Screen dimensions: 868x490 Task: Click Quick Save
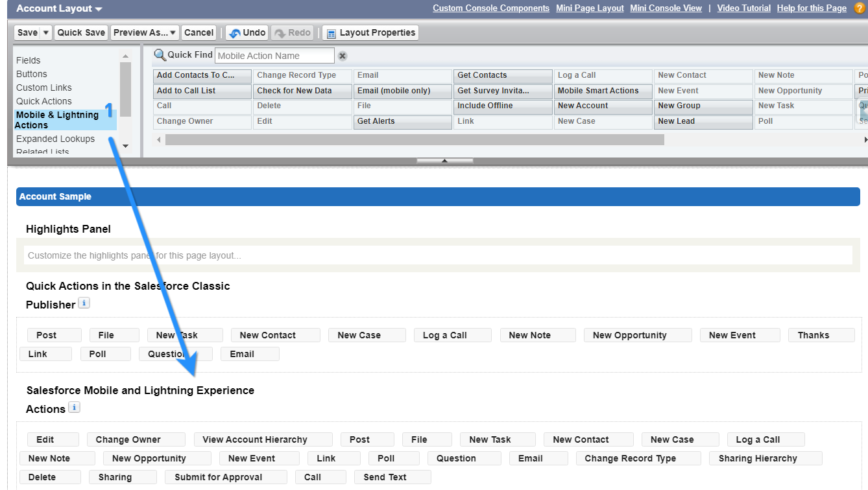[81, 32]
